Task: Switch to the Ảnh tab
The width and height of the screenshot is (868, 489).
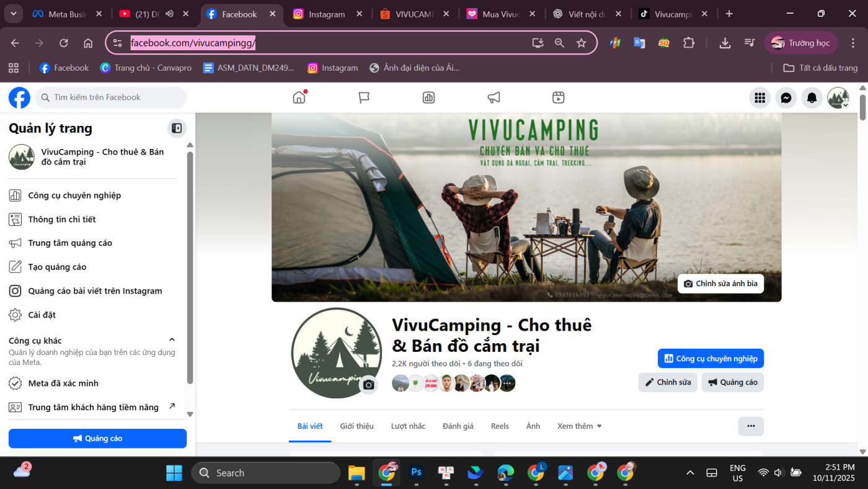Action: tap(533, 426)
